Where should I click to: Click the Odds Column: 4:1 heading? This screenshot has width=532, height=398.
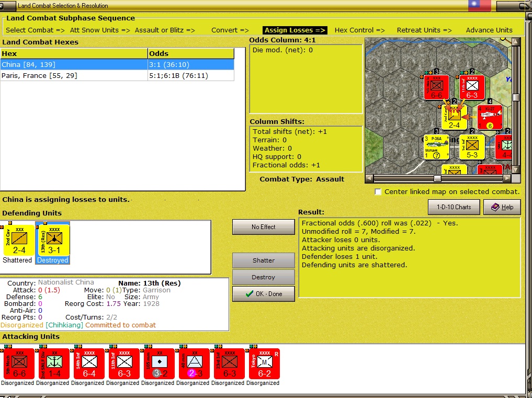click(282, 40)
